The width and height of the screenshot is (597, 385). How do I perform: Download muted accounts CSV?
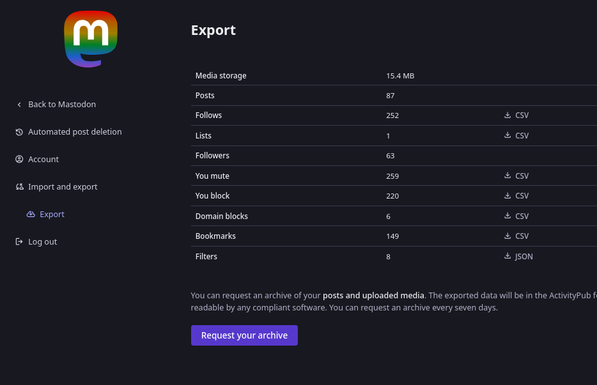[517, 176]
